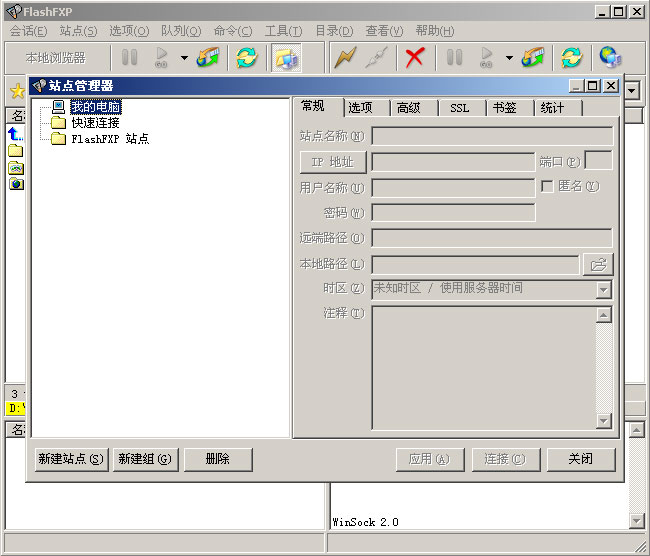This screenshot has height=556, width=650.
Task: Open the 时区 time zone dropdown
Action: (603, 290)
